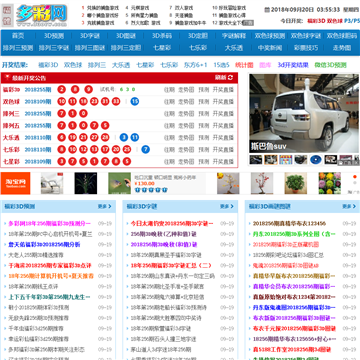Click the blue ball 15 in 双色球 row
Screen dimensions: 360x360
(135, 101)
